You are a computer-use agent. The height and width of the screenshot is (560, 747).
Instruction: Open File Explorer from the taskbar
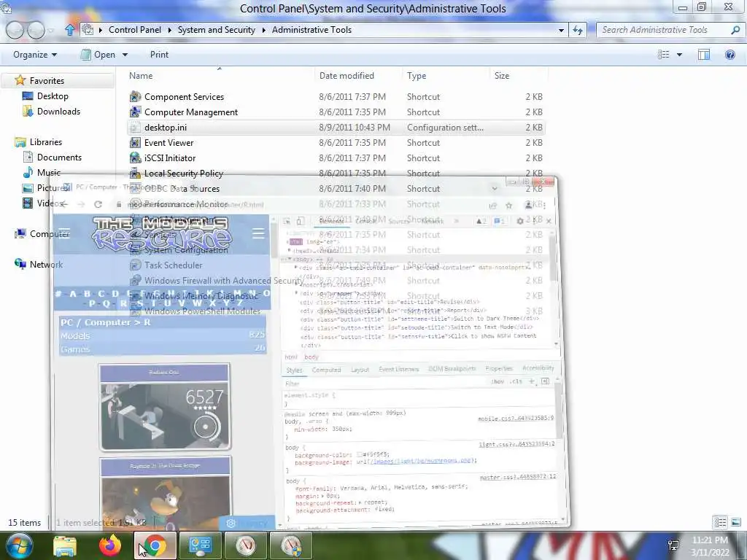coord(65,546)
